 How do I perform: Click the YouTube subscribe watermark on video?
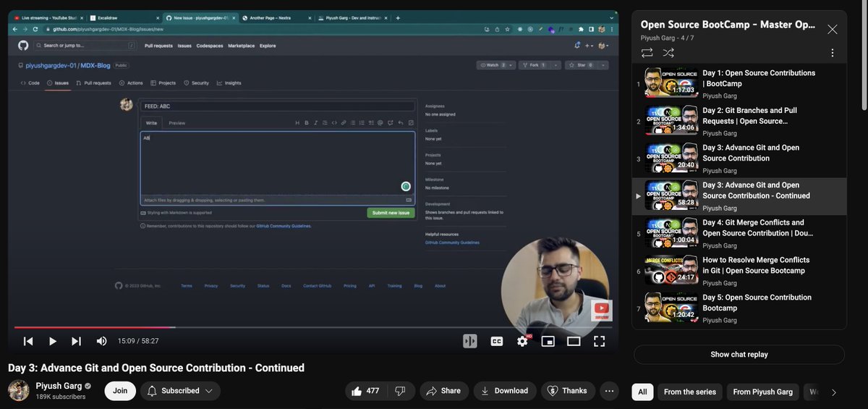point(601,310)
